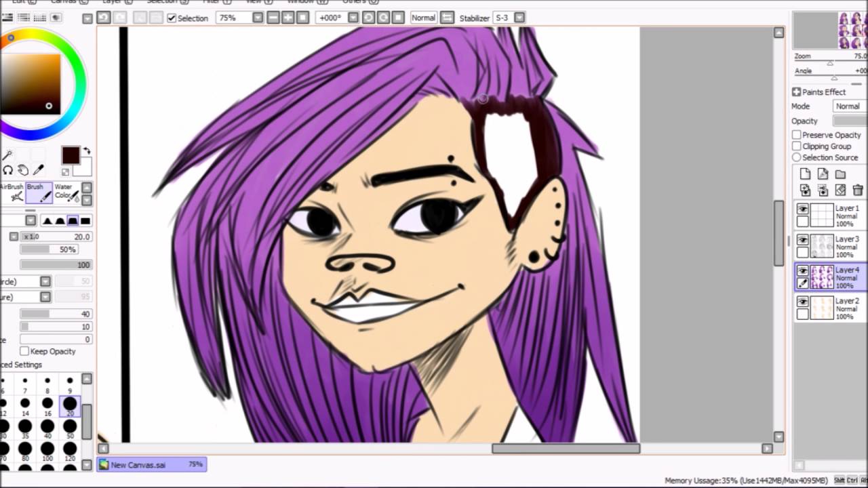Swap foreground and background colors
Viewport: 868px width, 488px height.
click(87, 150)
